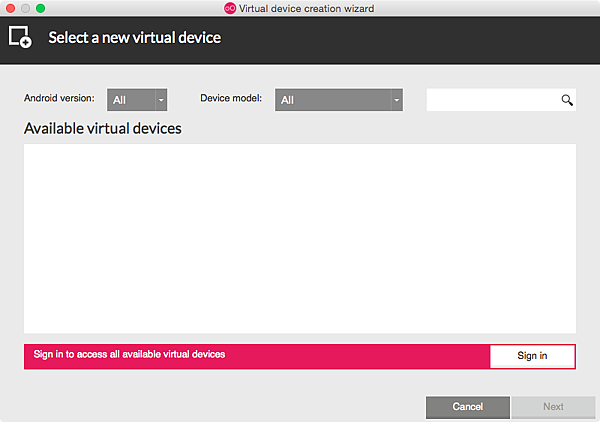Click the magnifying glass search icon
600x422 pixels.
click(x=566, y=100)
